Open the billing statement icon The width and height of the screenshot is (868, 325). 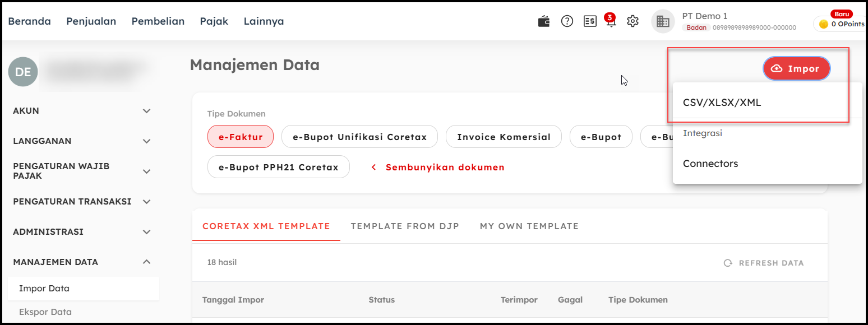pos(589,21)
